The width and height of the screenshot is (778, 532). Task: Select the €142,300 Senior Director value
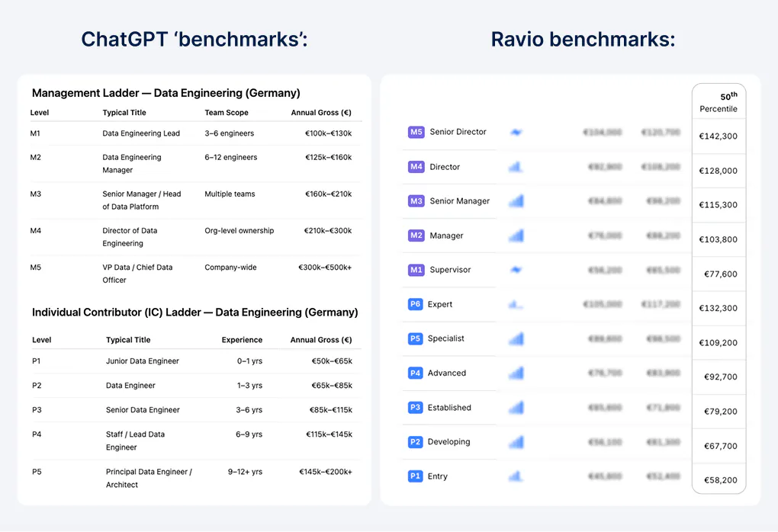pos(718,136)
